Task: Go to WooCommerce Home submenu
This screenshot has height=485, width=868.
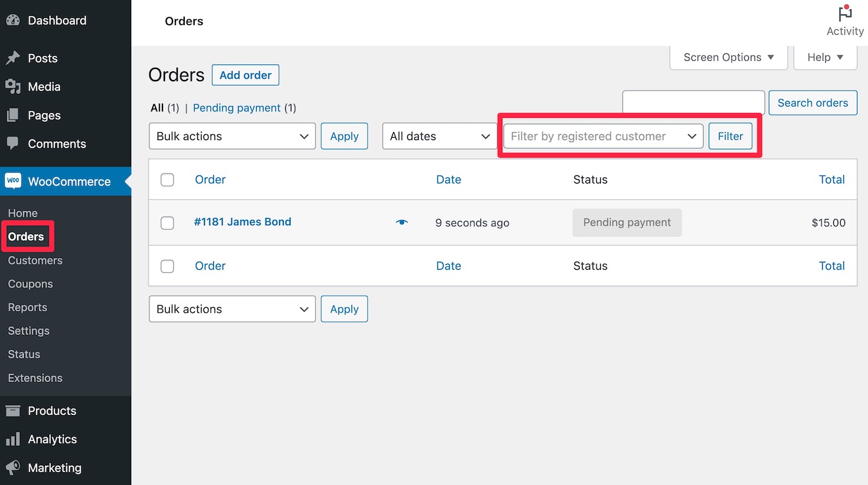Action: coord(23,213)
